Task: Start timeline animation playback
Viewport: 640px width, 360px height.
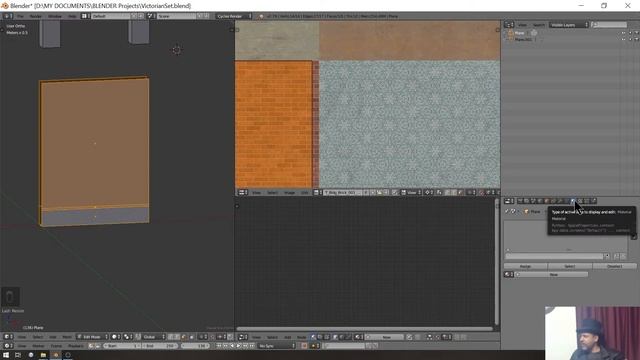Action: [238, 346]
